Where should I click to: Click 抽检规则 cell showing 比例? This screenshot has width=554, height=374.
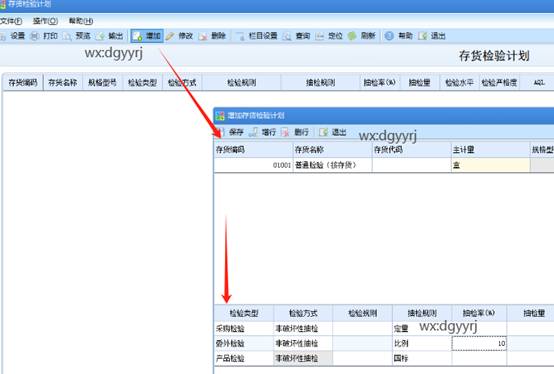pos(422,343)
